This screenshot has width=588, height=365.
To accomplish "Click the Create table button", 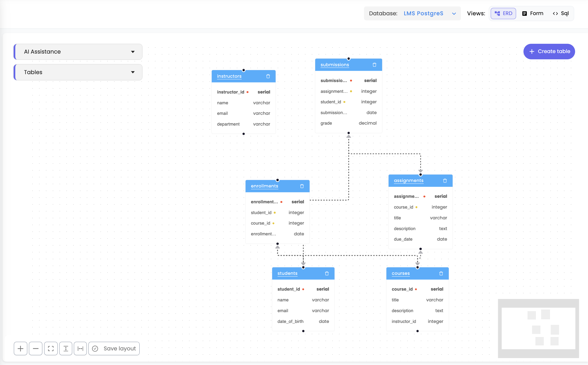I will tap(549, 51).
